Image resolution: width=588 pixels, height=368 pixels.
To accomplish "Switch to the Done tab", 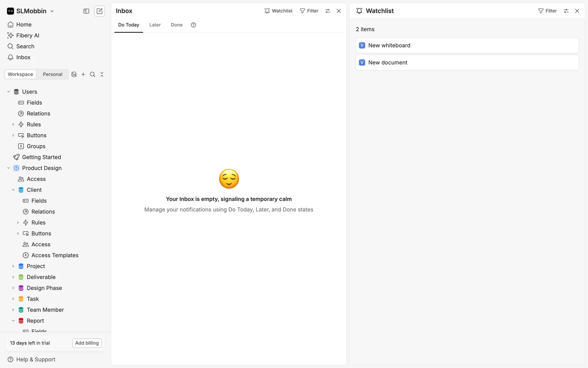I will click(x=177, y=25).
